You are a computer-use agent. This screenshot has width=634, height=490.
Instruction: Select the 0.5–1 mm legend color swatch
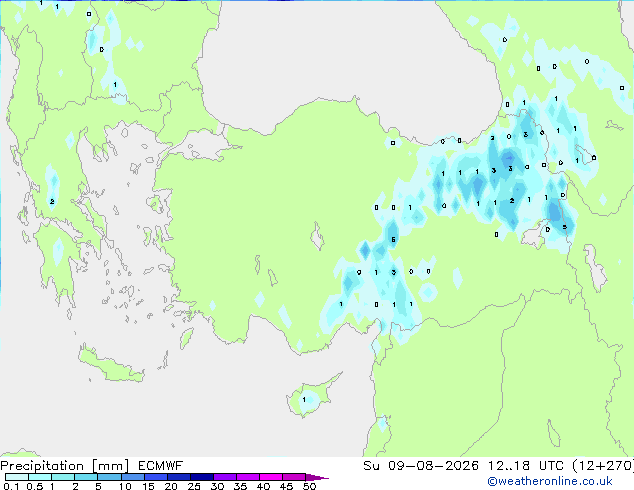click(x=40, y=477)
